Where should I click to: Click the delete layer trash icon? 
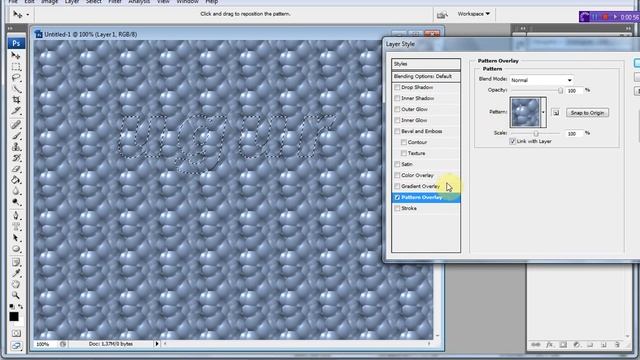tap(617, 345)
